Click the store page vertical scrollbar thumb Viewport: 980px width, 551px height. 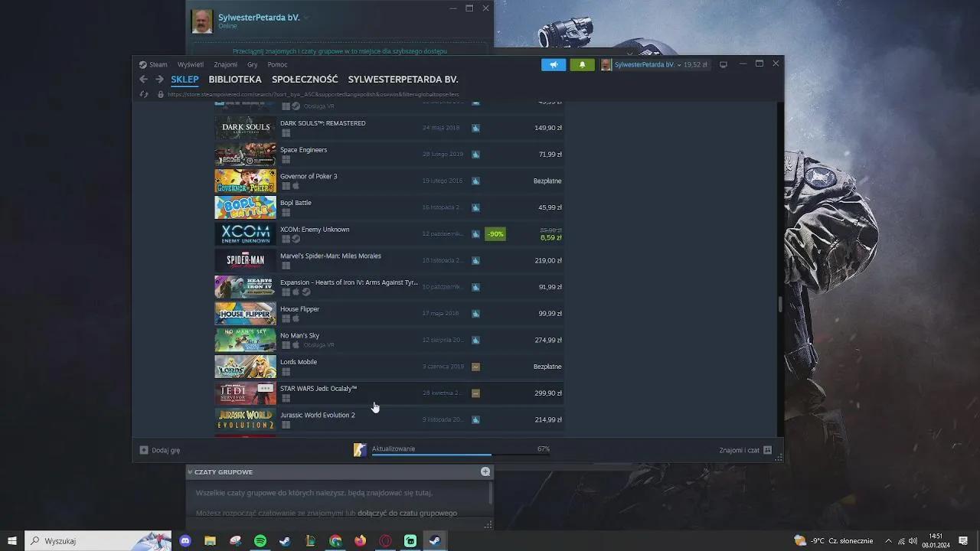780,304
